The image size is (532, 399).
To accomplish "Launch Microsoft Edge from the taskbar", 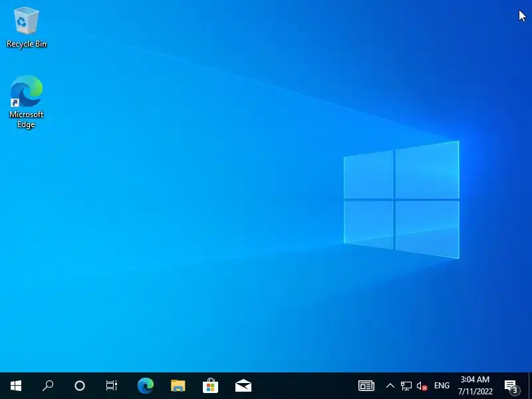I will (146, 386).
